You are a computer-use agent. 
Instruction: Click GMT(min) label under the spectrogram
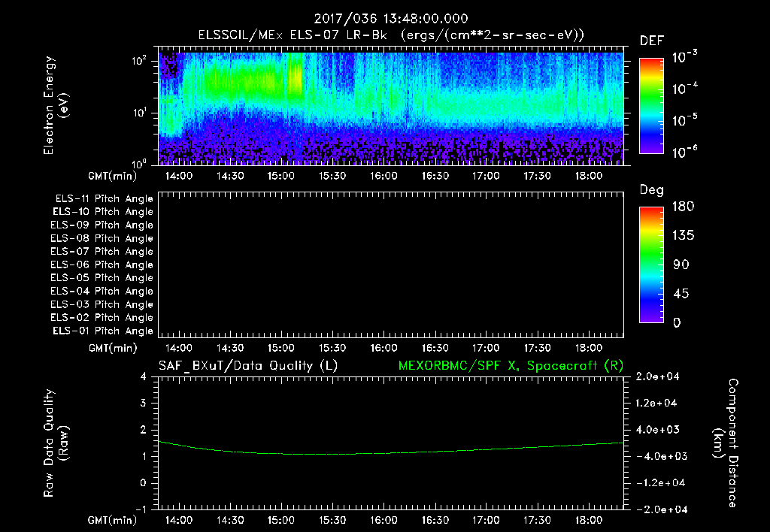[113, 176]
